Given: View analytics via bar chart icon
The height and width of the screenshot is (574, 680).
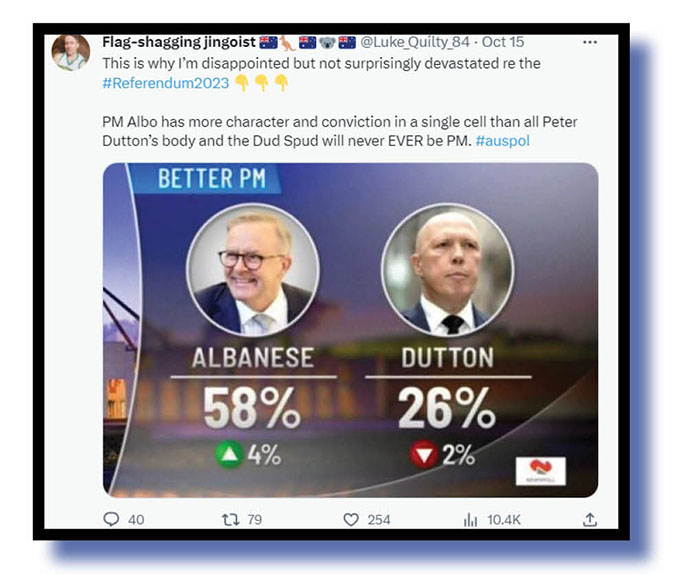Looking at the screenshot, I should point(471,519).
